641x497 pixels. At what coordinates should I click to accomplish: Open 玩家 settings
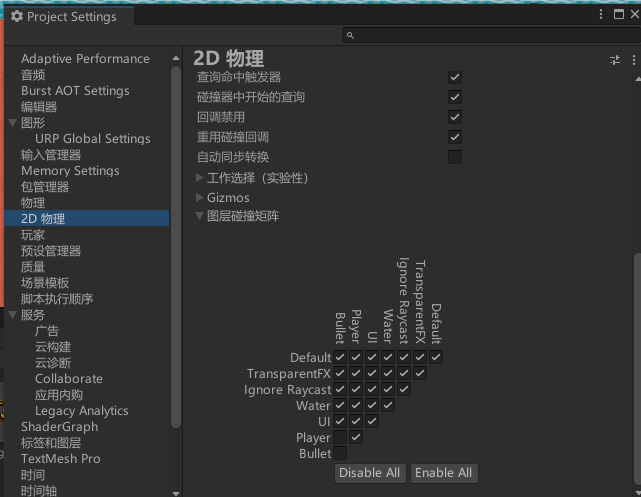tap(33, 235)
